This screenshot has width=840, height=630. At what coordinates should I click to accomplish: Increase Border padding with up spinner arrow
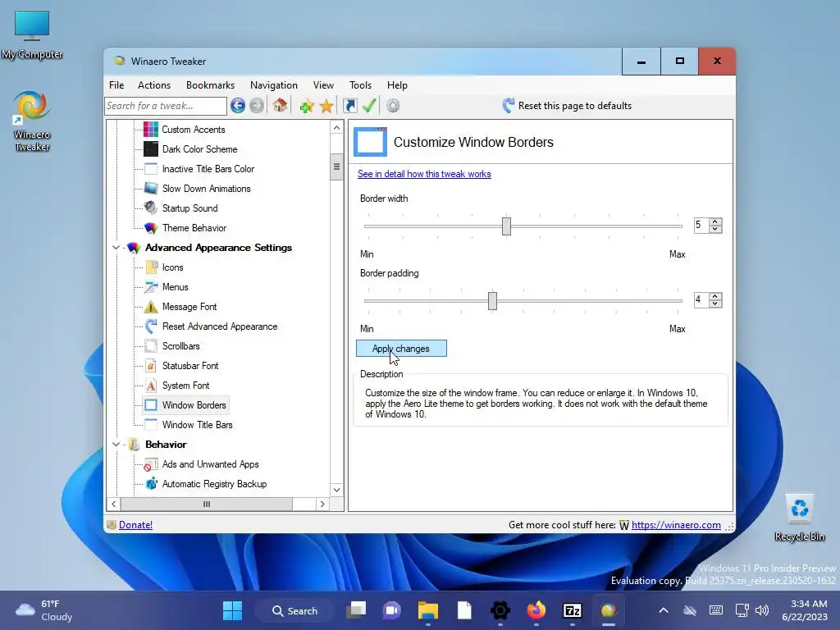tap(715, 296)
